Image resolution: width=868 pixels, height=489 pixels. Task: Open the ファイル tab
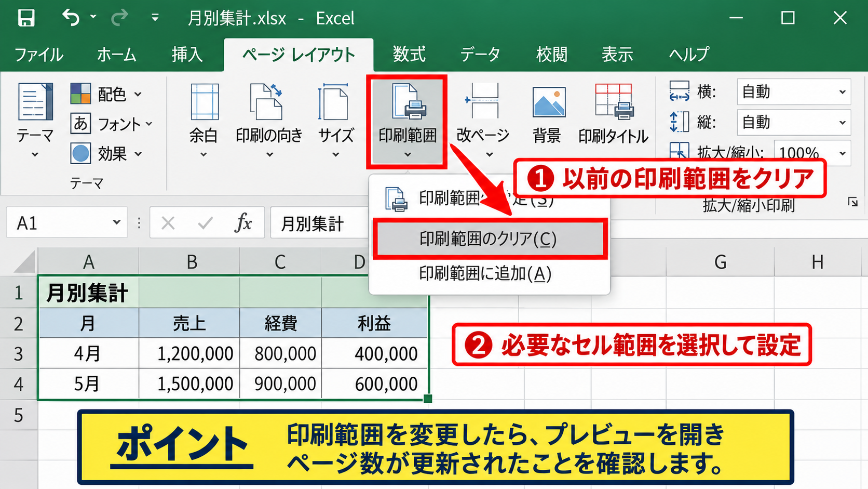tap(38, 55)
